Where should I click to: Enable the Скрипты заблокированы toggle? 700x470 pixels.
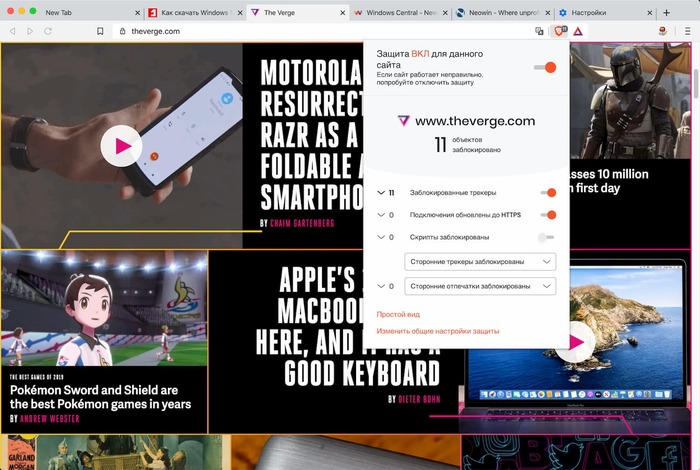(x=545, y=237)
